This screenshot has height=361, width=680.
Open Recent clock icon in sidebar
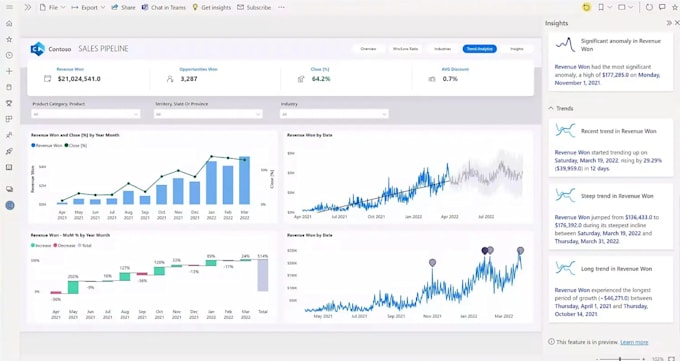[9, 55]
